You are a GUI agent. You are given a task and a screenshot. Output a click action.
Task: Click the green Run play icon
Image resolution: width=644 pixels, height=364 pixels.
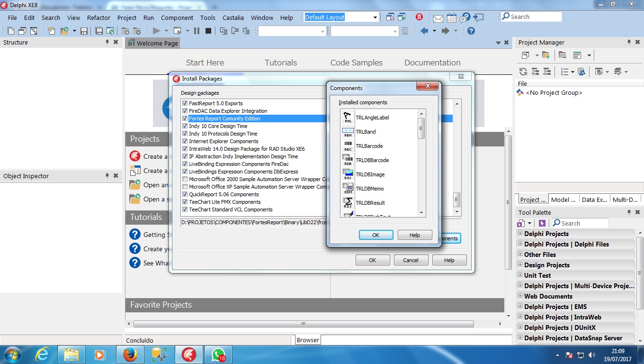(156, 31)
